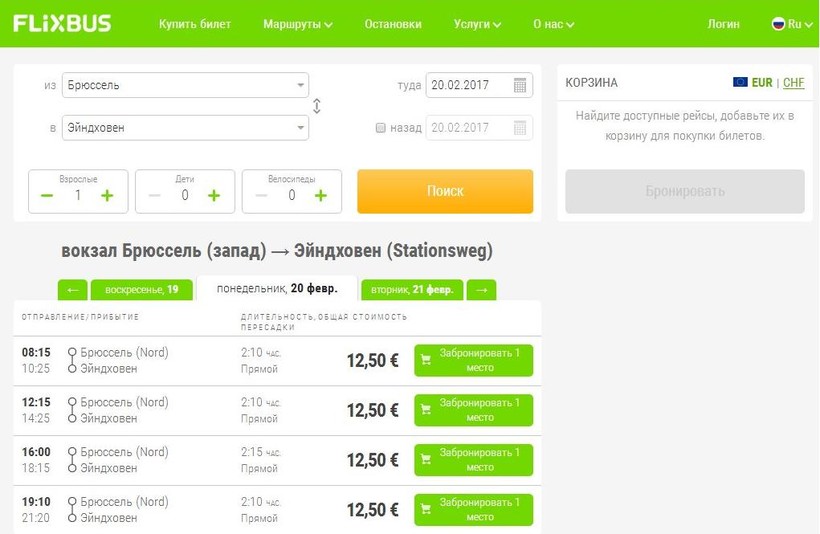820x534 pixels.
Task: Book one seat on the 08:15 trip
Action: pyautogui.click(x=473, y=360)
